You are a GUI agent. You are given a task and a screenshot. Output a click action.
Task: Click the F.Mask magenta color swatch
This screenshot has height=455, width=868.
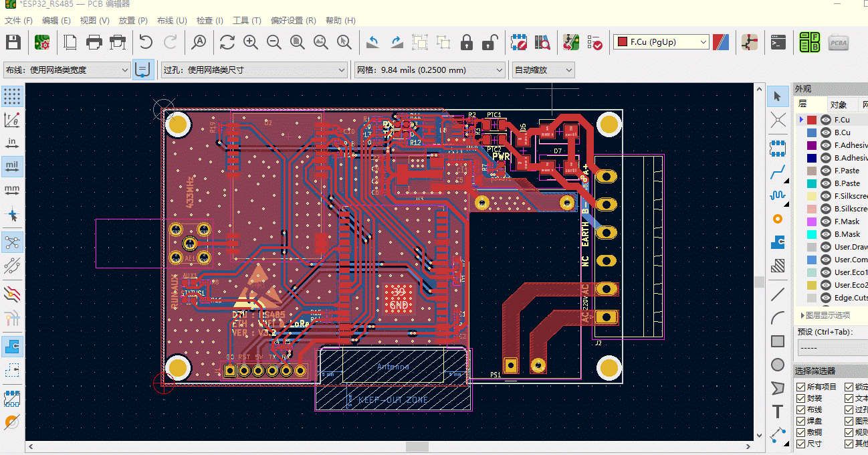click(812, 221)
